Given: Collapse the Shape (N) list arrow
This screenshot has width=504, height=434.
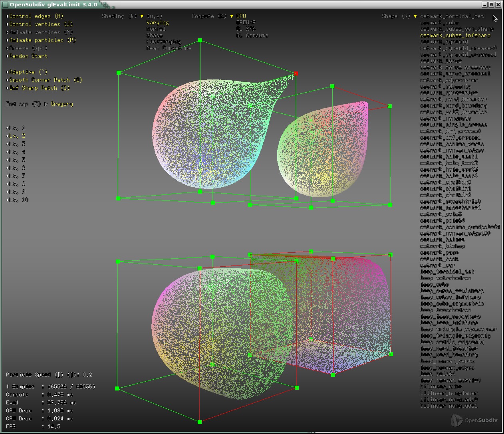Looking at the screenshot, I should point(415,16).
